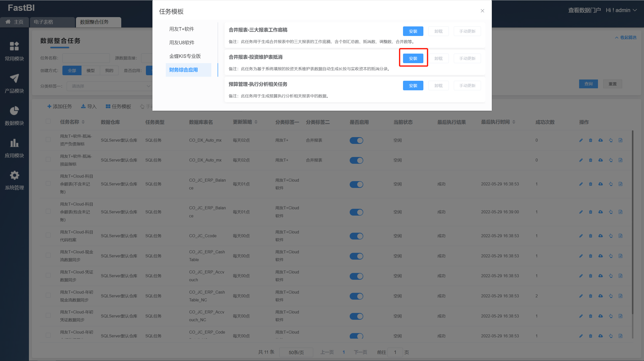Toggle the enable switch for CO_JC_Ccode task
Viewport: 644px width, 361px height.
point(356,236)
